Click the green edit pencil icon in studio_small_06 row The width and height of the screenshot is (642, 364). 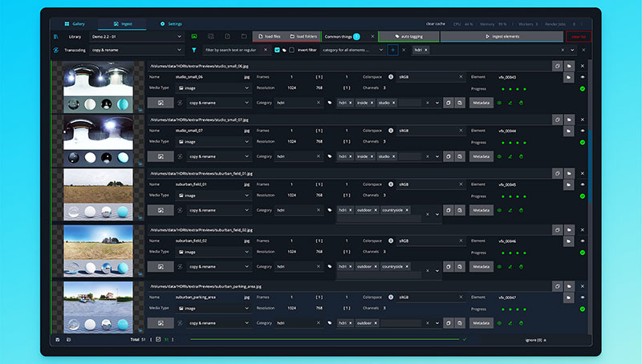pyautogui.click(x=510, y=103)
